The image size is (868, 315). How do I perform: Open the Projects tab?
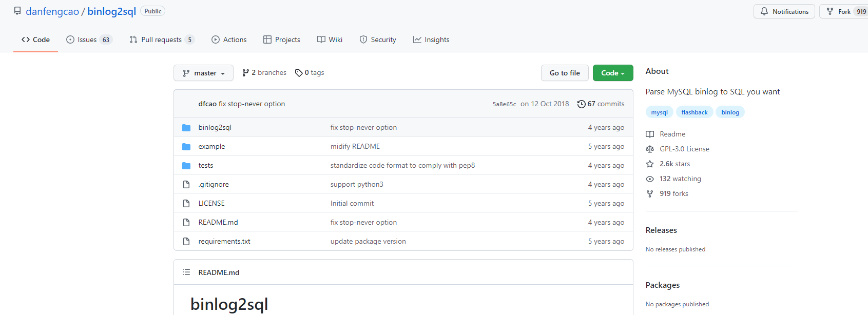click(x=282, y=40)
